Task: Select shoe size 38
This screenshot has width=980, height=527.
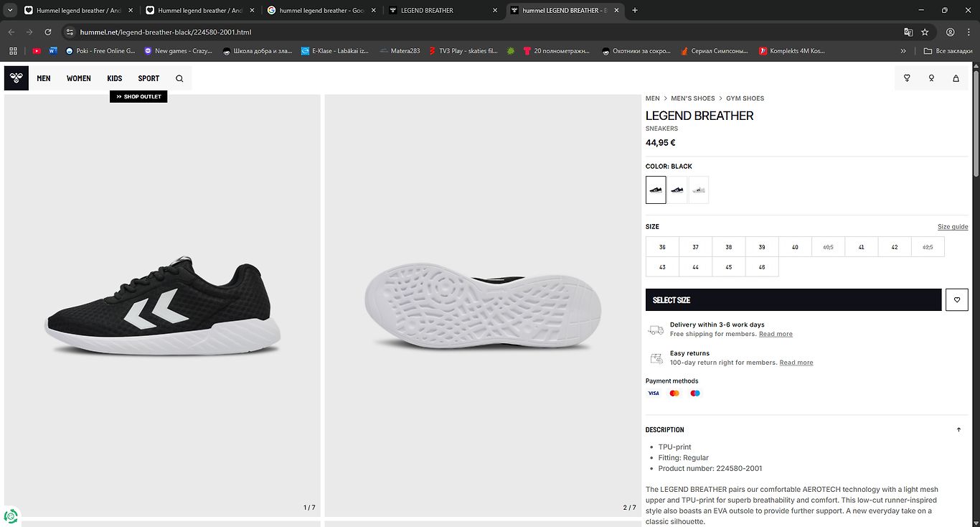Action: point(729,247)
